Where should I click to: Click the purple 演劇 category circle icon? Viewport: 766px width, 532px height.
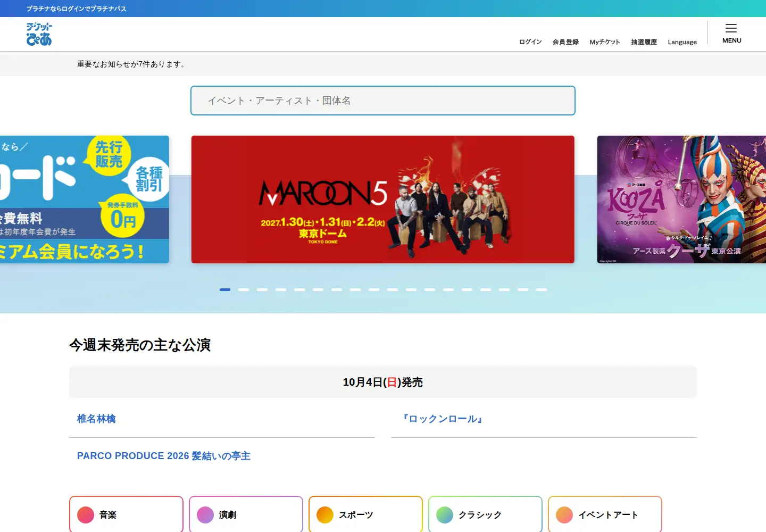(205, 515)
